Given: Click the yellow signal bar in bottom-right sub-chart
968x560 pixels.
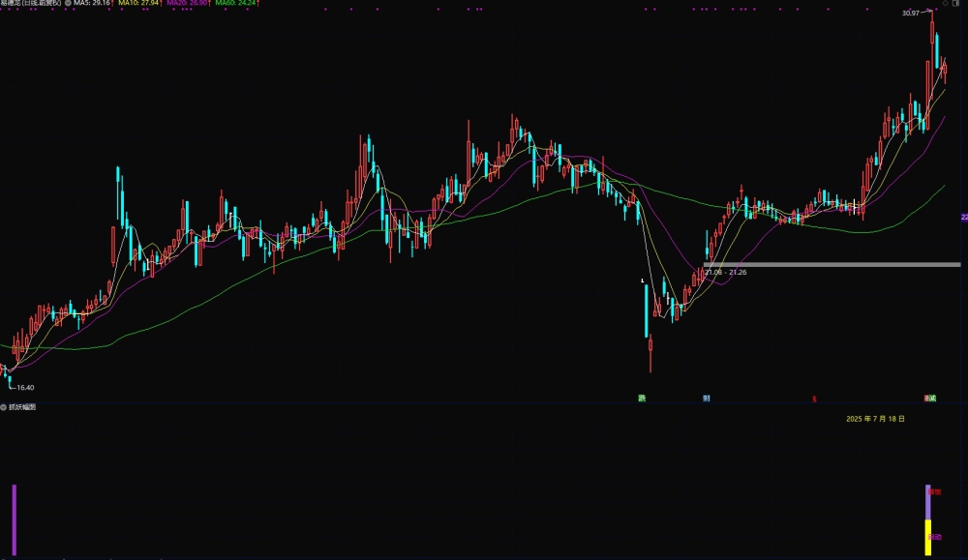Looking at the screenshot, I should coord(928,537).
